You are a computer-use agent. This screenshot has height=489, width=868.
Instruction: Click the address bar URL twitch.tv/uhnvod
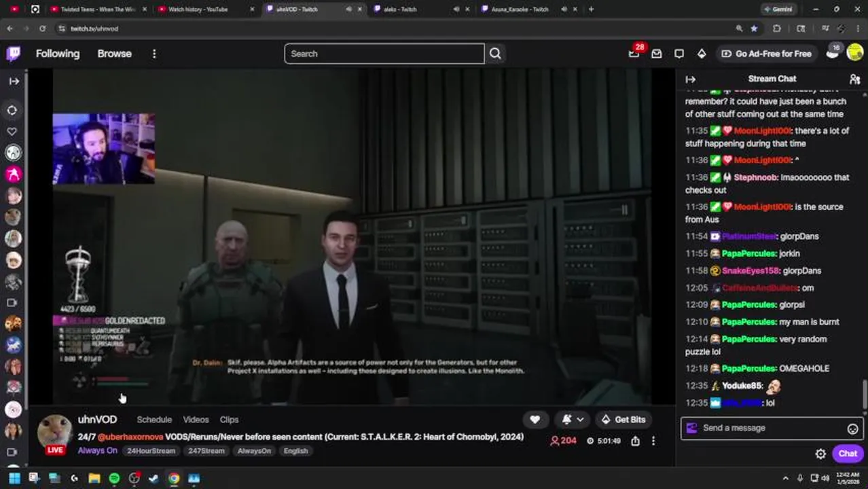coord(94,29)
